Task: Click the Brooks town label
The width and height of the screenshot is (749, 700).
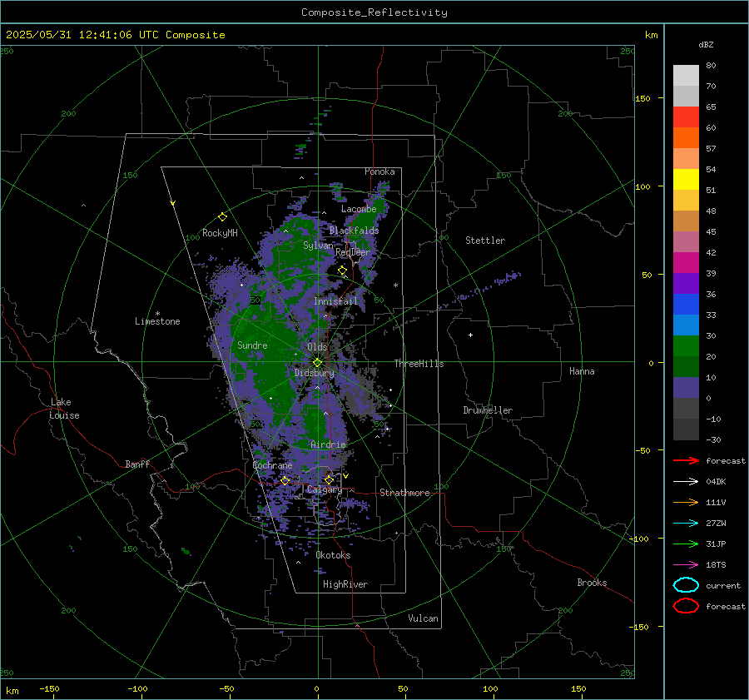Action: (592, 583)
